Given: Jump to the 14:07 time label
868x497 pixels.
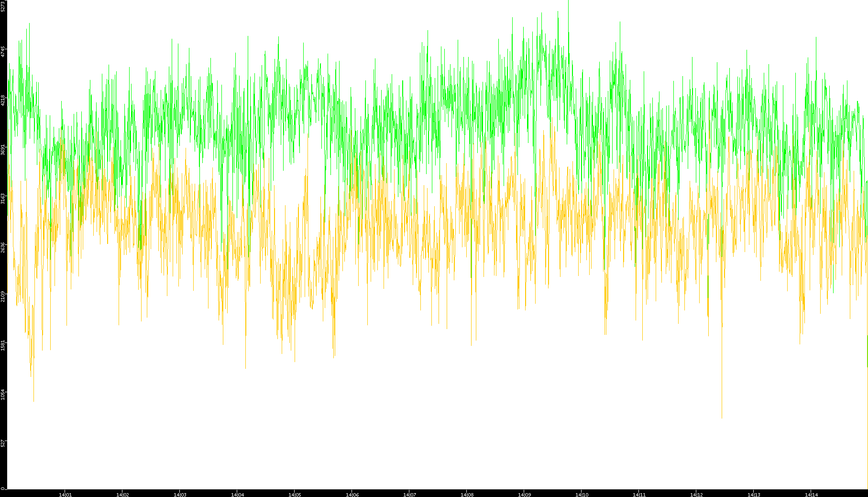Looking at the screenshot, I should (409, 495).
